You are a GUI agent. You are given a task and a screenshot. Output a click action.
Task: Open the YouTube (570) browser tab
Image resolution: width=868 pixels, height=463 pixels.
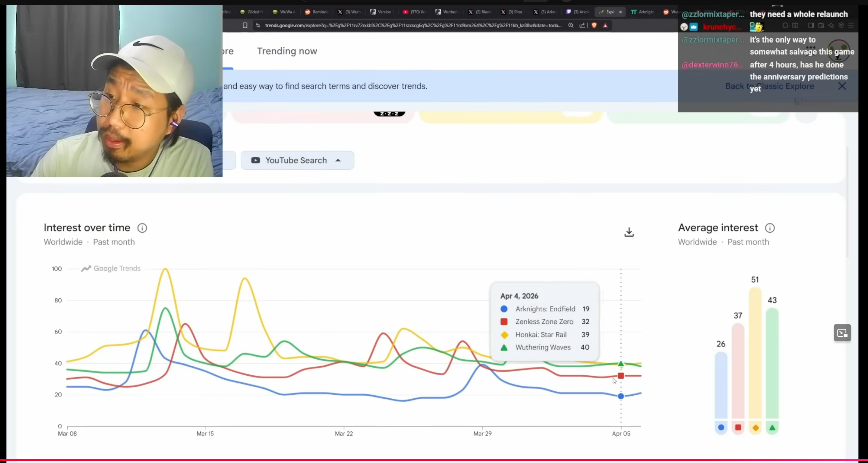click(x=414, y=12)
